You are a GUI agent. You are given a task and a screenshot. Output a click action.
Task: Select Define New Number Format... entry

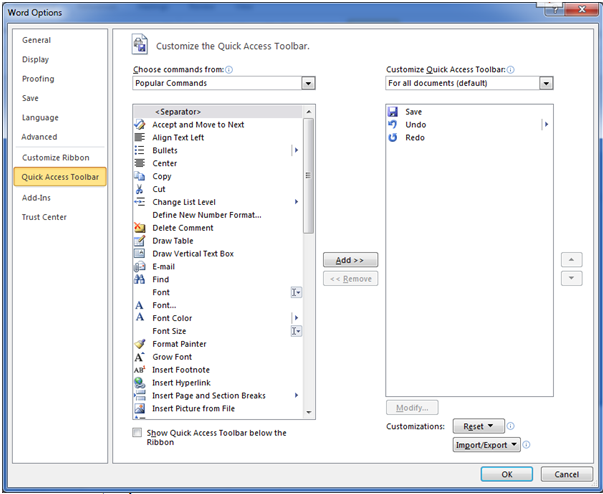click(x=218, y=215)
